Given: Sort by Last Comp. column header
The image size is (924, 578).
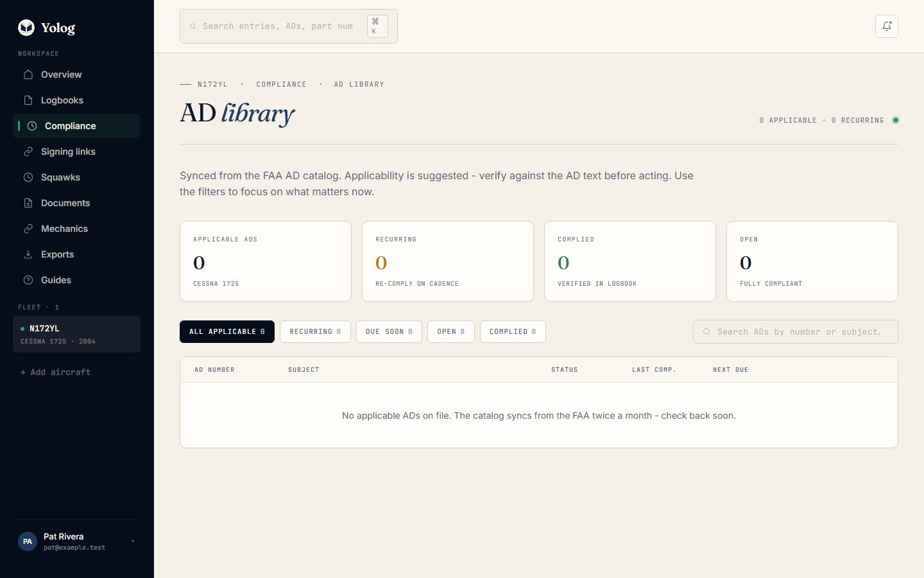Looking at the screenshot, I should pos(654,370).
